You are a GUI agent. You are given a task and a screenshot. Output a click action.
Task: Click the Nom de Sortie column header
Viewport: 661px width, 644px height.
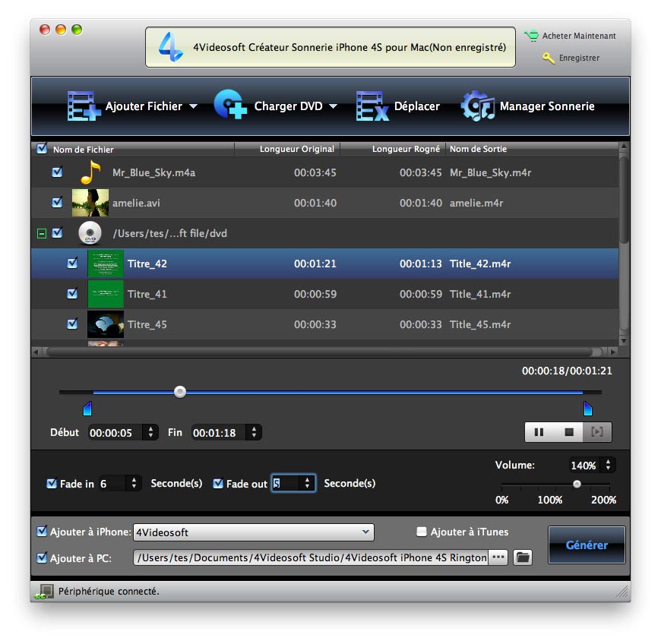pyautogui.click(x=478, y=149)
